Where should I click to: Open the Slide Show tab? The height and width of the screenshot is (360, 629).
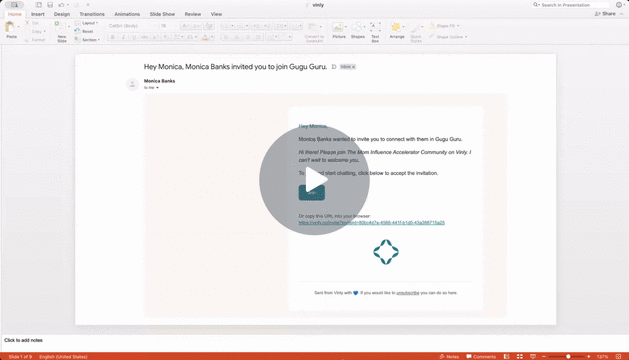tap(162, 14)
